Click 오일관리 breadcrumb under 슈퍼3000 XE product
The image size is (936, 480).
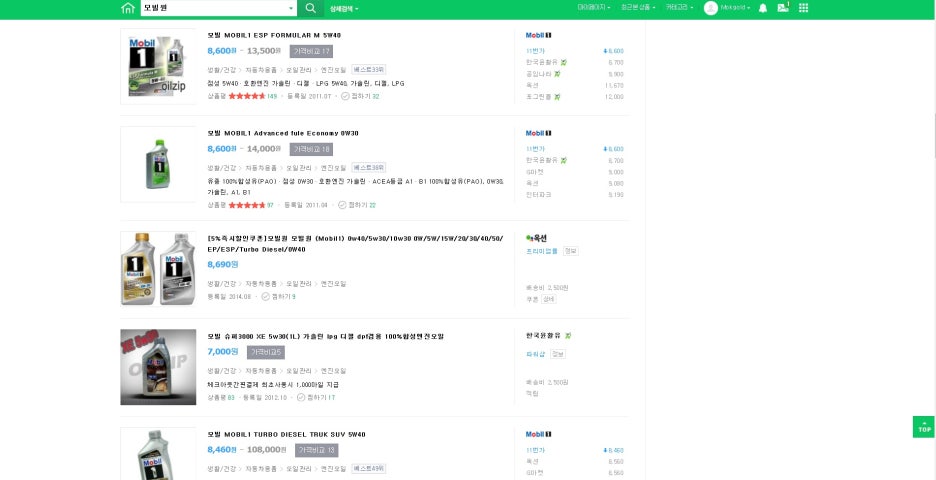pos(298,371)
